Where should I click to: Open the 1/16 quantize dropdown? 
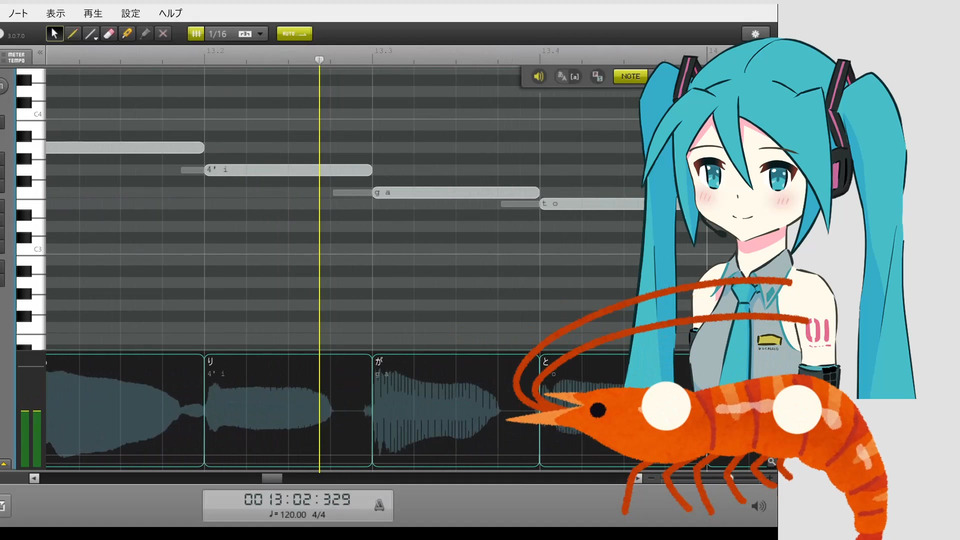point(236,34)
